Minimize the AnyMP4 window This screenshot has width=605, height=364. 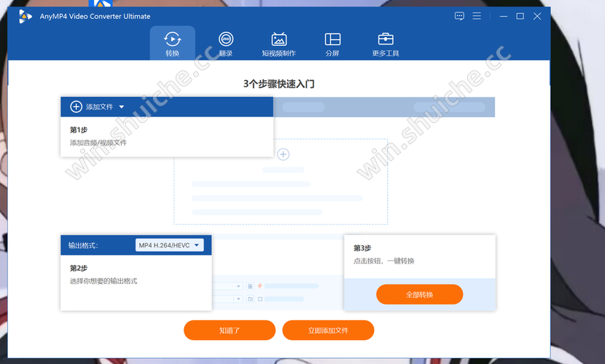pos(504,16)
